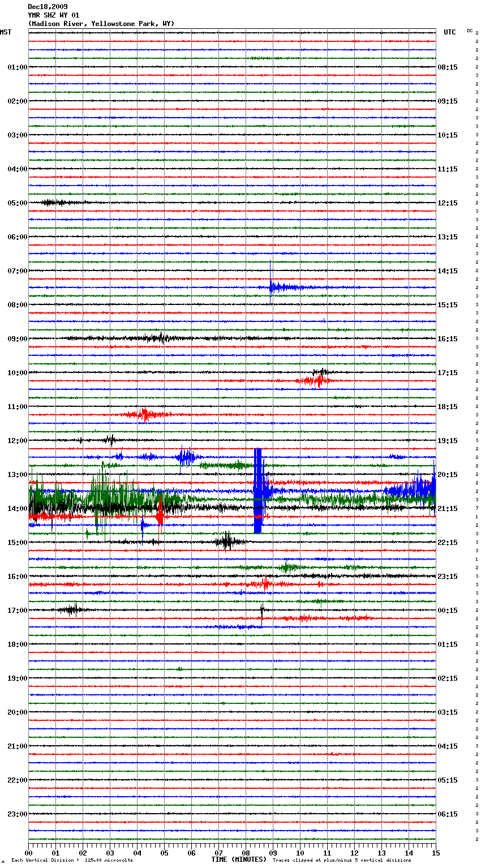Click bottom axis minute tick label 00

click(29, 853)
